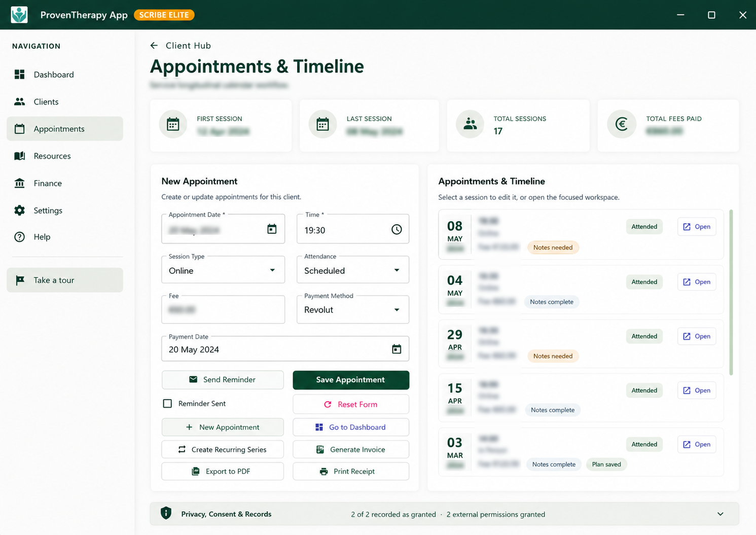Click Create Recurring Series
Viewport: 756px width, 535px height.
pos(223,449)
